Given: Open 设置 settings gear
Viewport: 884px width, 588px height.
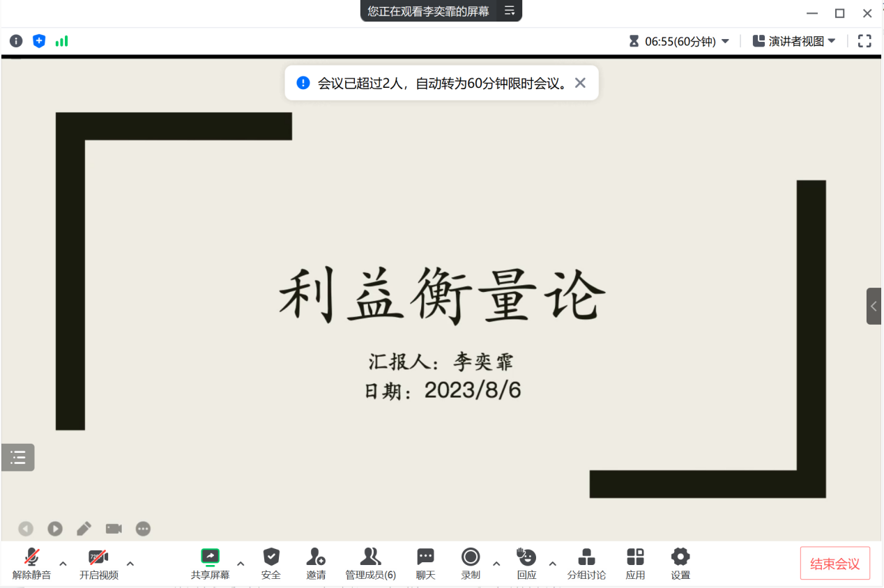Looking at the screenshot, I should tap(680, 563).
